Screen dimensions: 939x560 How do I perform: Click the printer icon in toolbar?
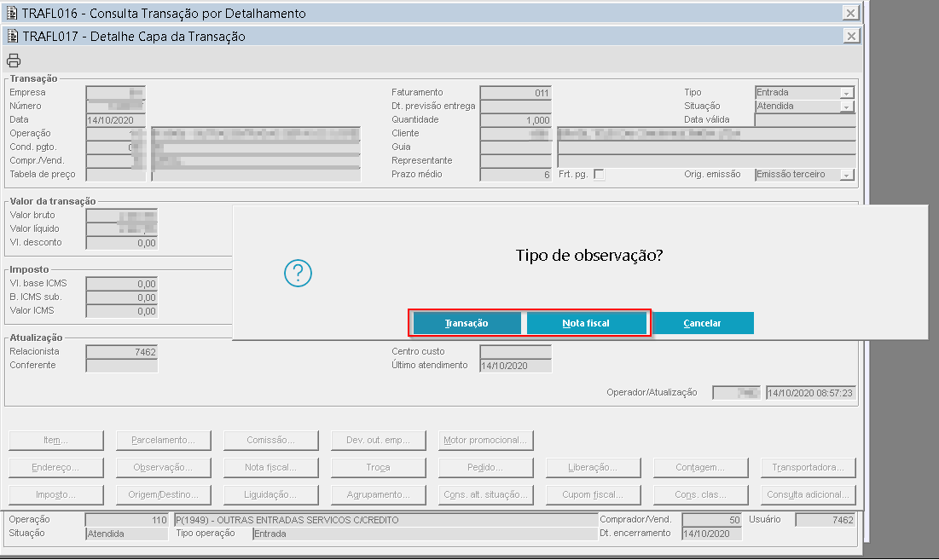(14, 61)
